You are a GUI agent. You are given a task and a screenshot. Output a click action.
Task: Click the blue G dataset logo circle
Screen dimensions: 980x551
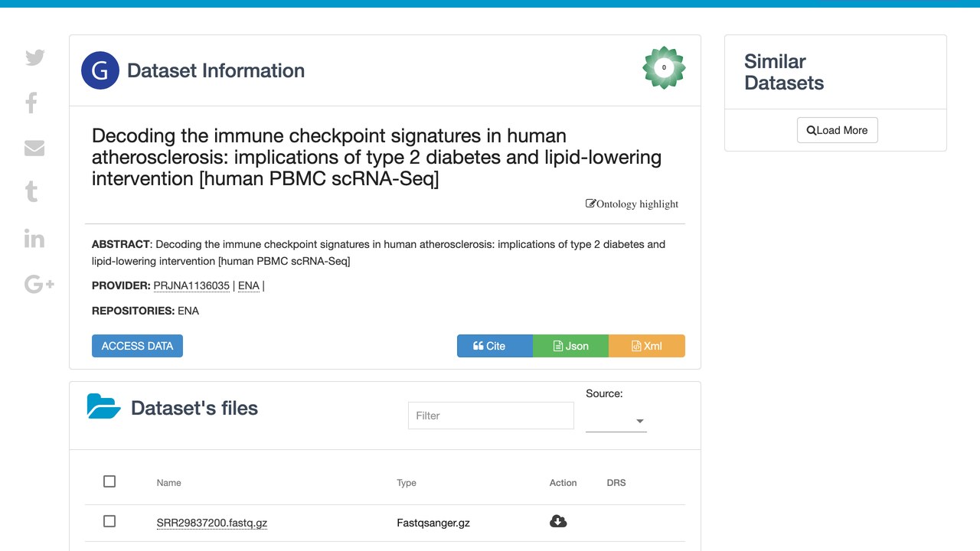pos(100,70)
